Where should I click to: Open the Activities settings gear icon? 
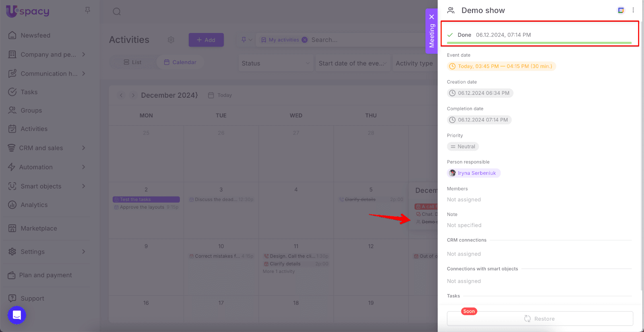(x=171, y=40)
